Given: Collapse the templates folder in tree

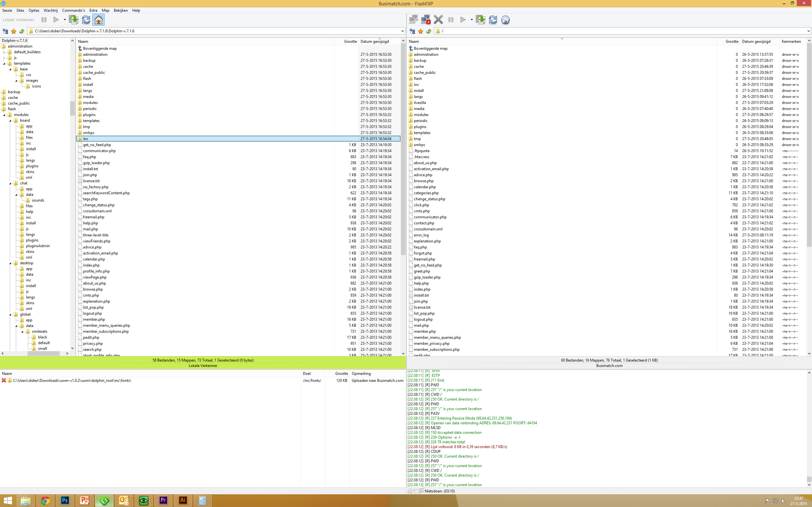Looking at the screenshot, I should [4, 63].
